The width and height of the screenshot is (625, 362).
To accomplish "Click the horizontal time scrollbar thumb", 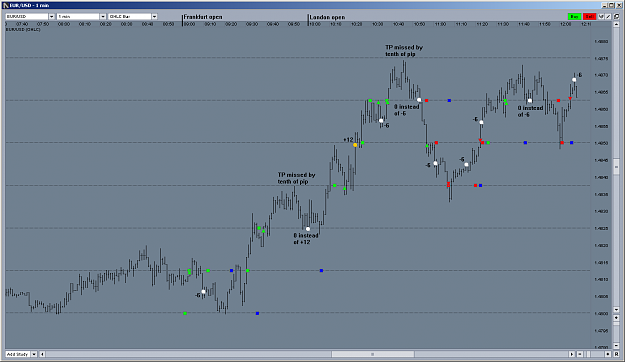I will tap(373, 354).
